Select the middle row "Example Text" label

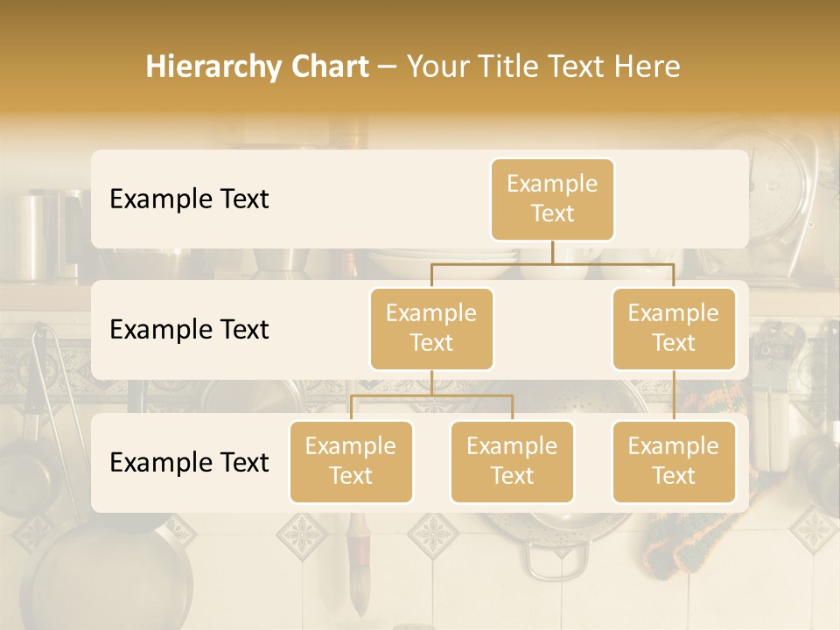click(x=189, y=330)
